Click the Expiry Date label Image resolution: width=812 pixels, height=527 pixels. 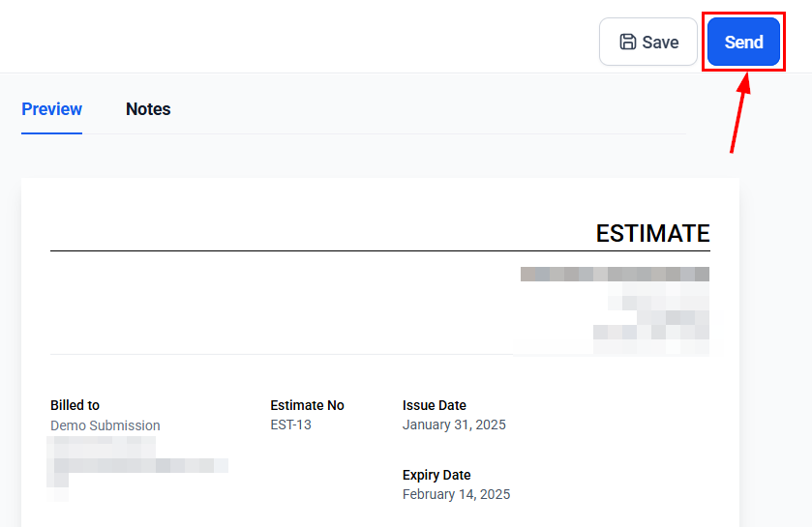(x=438, y=475)
